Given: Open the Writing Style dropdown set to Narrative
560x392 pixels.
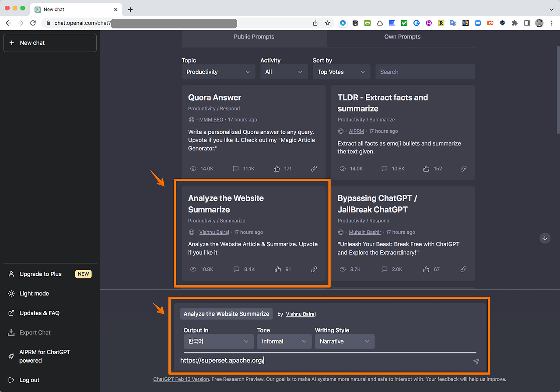Looking at the screenshot, I should pyautogui.click(x=345, y=341).
